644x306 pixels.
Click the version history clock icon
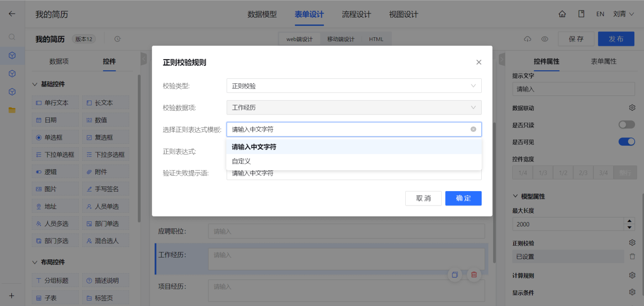pos(118,39)
